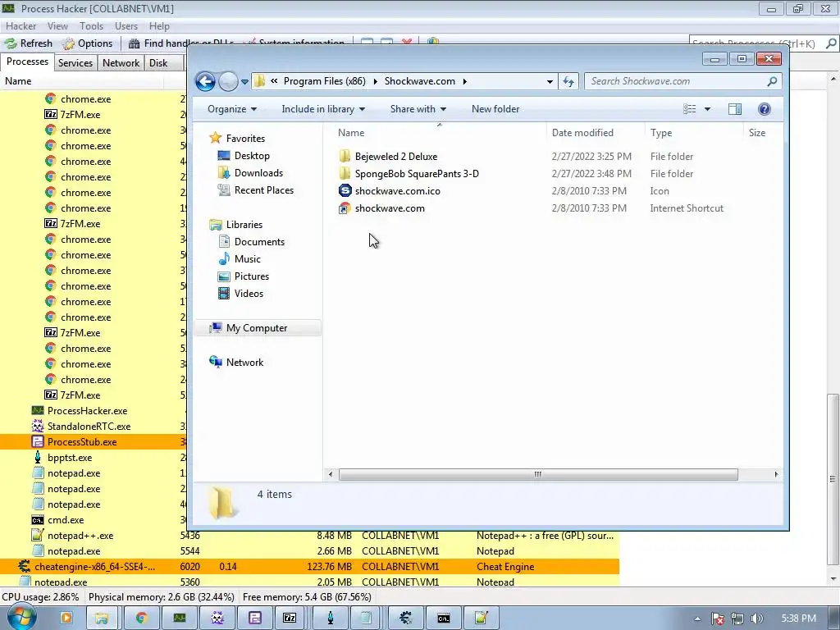Open Favorites in navigation pane
Viewport: 840px width, 630px height.
(x=245, y=138)
